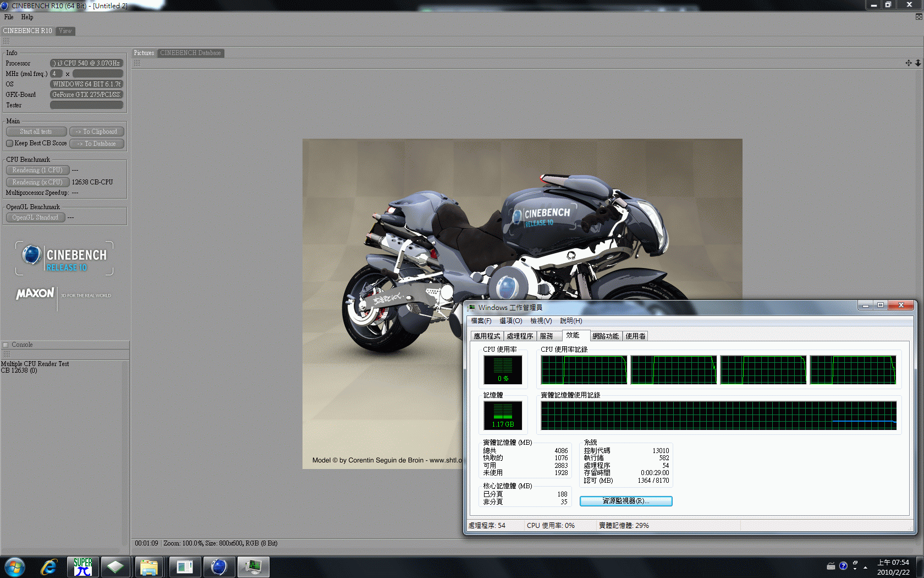Switch to 網路功能 tab in Task Manager
Image resolution: width=924 pixels, height=578 pixels.
(x=606, y=336)
